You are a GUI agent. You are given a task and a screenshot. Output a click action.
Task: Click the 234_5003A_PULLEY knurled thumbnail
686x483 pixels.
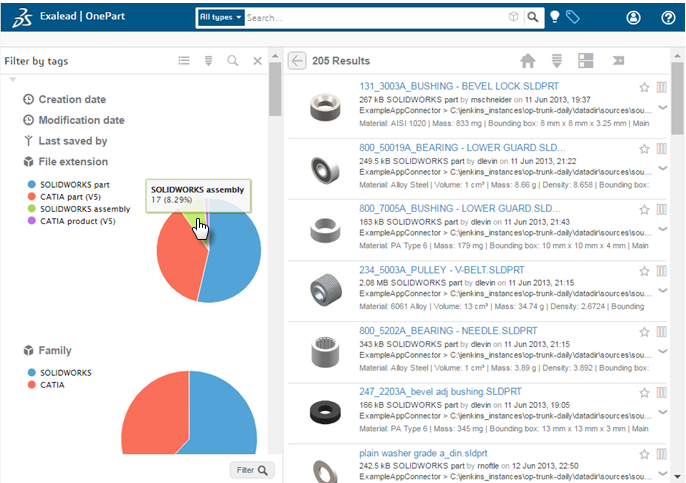pos(326,290)
